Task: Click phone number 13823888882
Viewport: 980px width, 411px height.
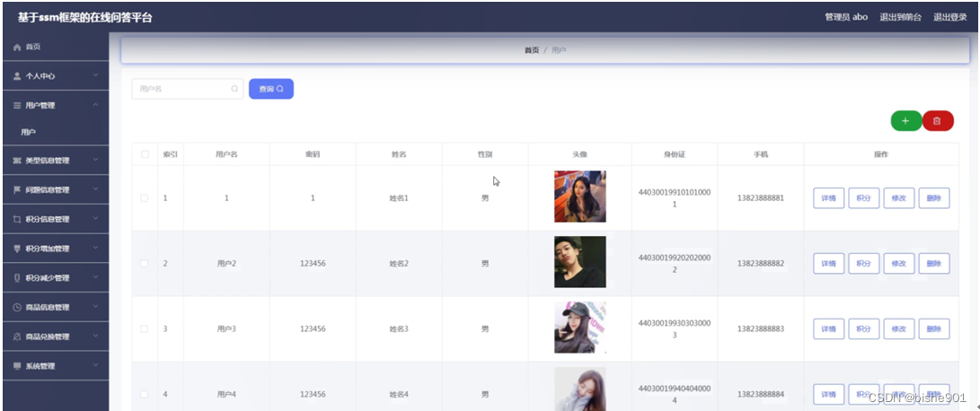Action: point(761,264)
